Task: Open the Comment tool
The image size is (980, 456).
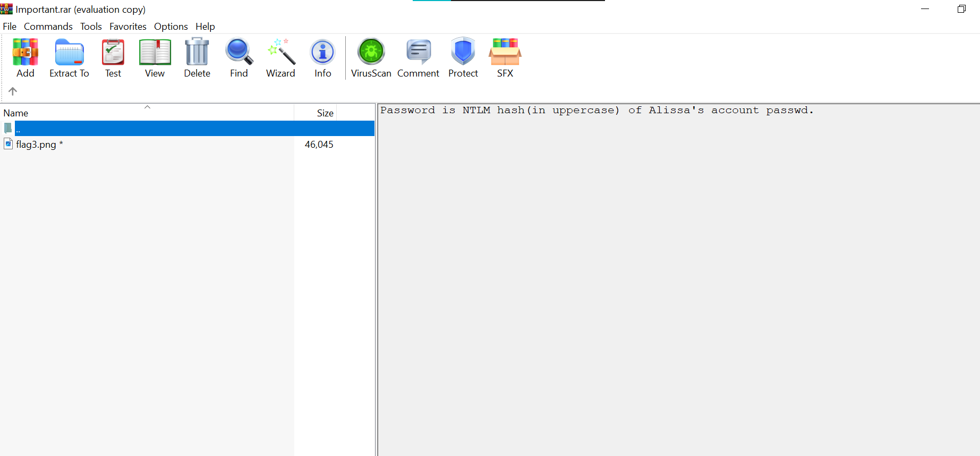Action: [419, 52]
